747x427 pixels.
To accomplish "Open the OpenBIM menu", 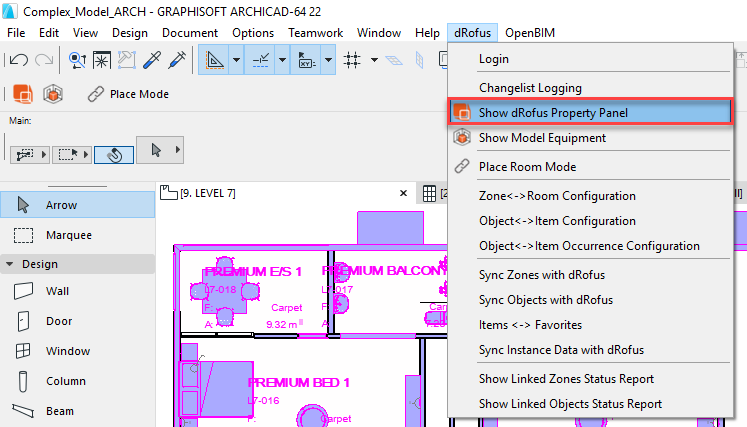I will tap(530, 33).
